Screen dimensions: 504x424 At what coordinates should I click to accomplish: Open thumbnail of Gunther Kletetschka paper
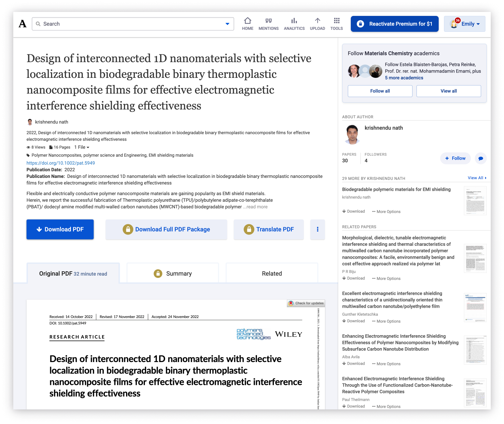475,307
